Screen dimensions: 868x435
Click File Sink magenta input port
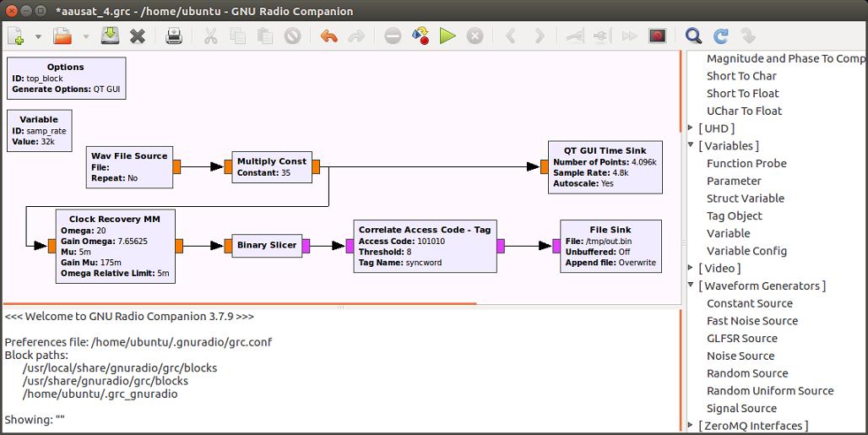(556, 246)
